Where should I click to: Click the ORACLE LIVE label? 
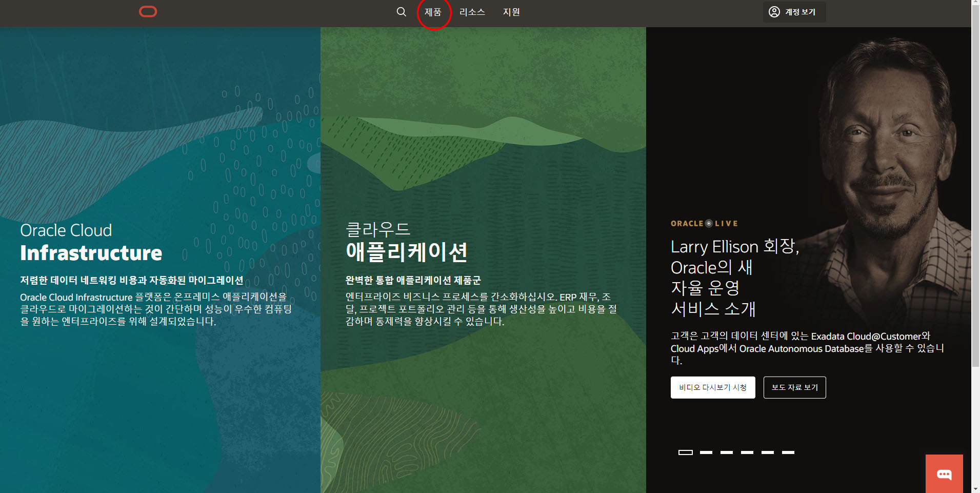704,224
